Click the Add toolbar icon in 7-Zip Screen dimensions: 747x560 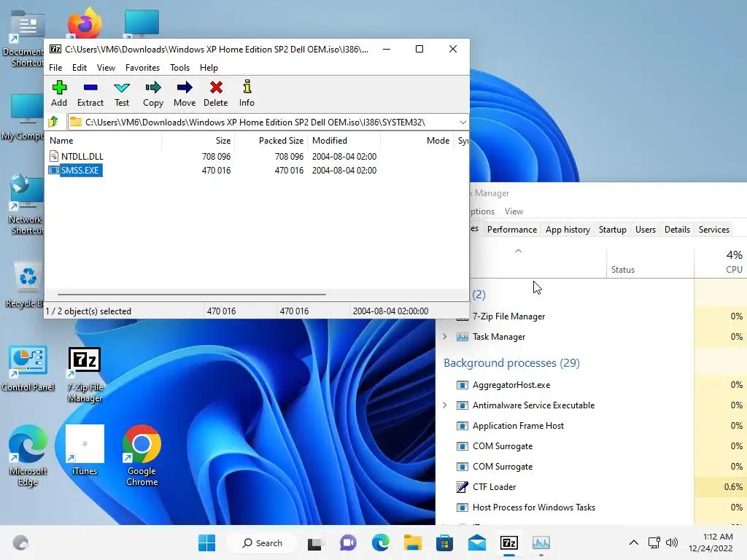[x=59, y=93]
